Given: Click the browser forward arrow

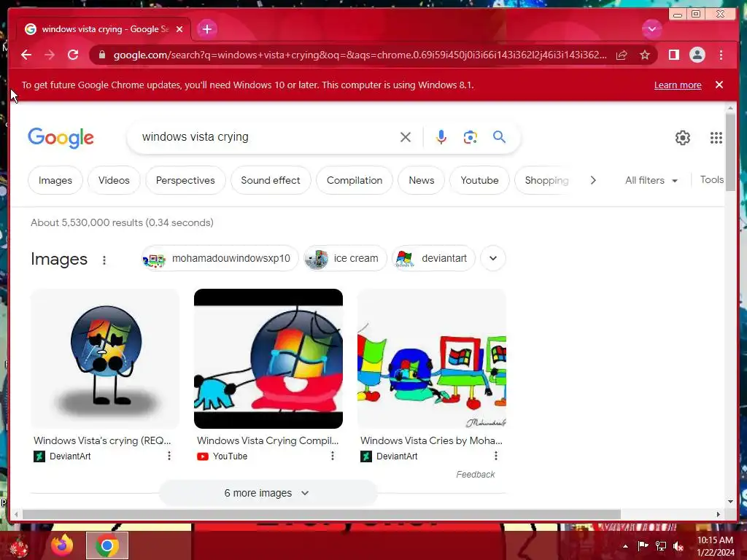Looking at the screenshot, I should coord(50,55).
